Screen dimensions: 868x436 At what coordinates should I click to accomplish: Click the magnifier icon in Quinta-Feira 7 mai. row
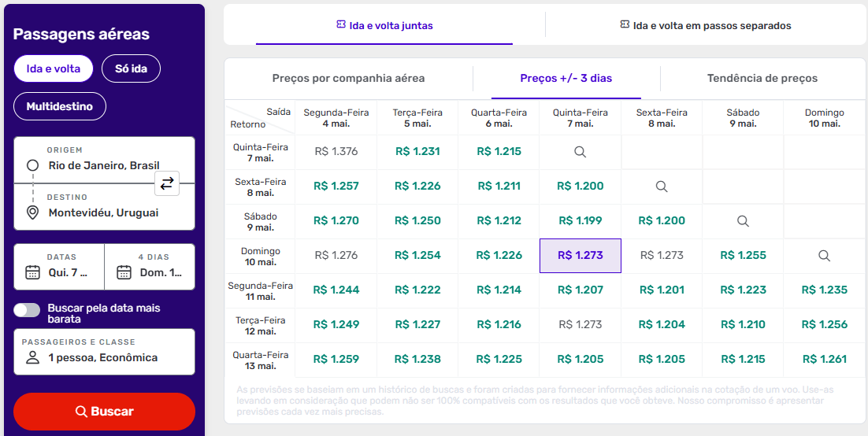pyautogui.click(x=580, y=152)
